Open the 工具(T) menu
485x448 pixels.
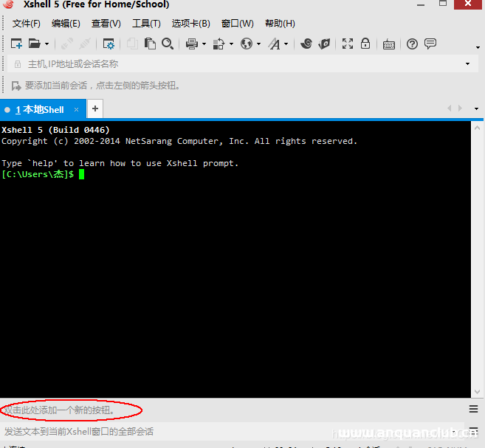[x=146, y=24]
